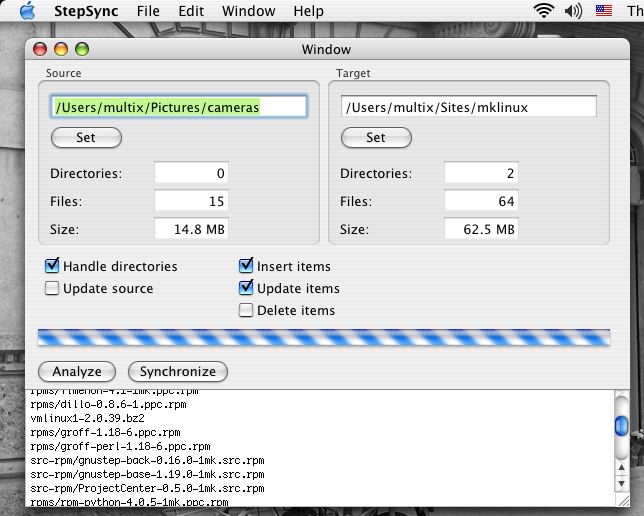Click the Analyze button
This screenshot has width=644, height=516.
click(x=77, y=371)
